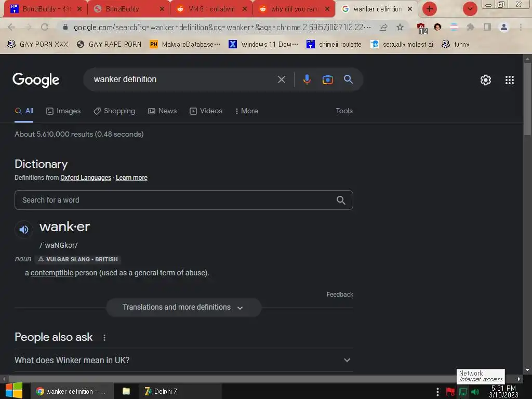532x399 pixels.
Task: Open volume control in system tray
Action: (x=475, y=392)
